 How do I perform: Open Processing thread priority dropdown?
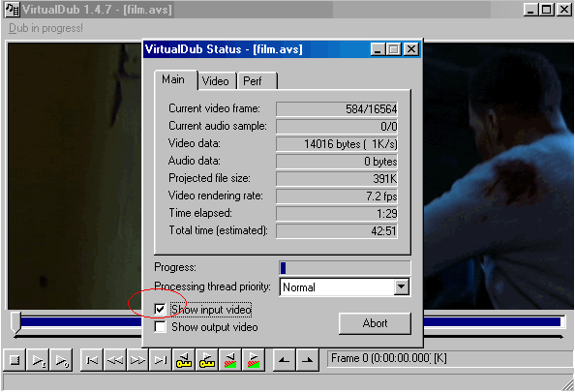(x=402, y=287)
